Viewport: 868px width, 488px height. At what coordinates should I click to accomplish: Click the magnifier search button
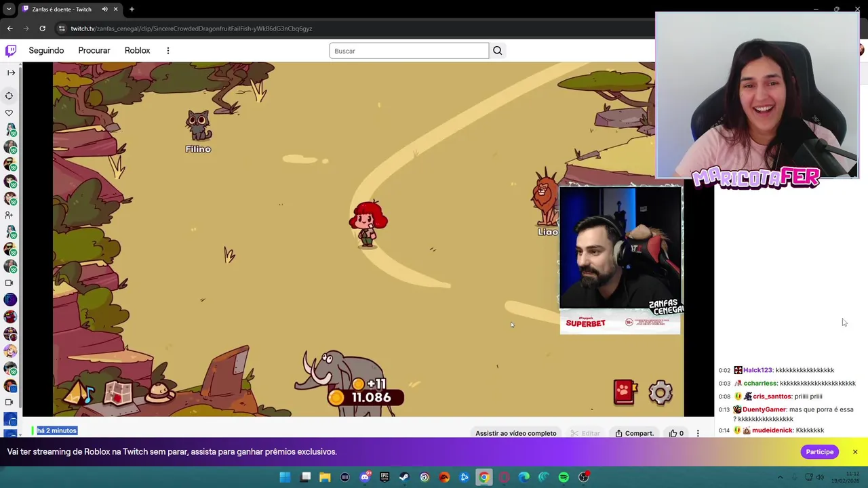pyautogui.click(x=498, y=51)
